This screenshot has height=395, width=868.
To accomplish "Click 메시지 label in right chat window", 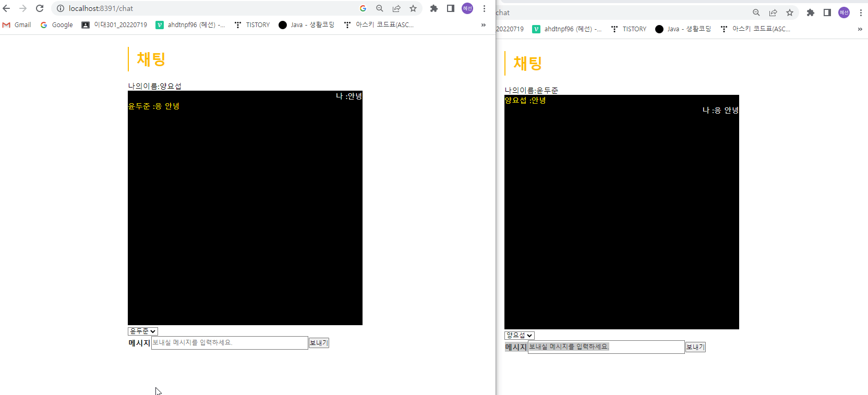I will point(516,347).
